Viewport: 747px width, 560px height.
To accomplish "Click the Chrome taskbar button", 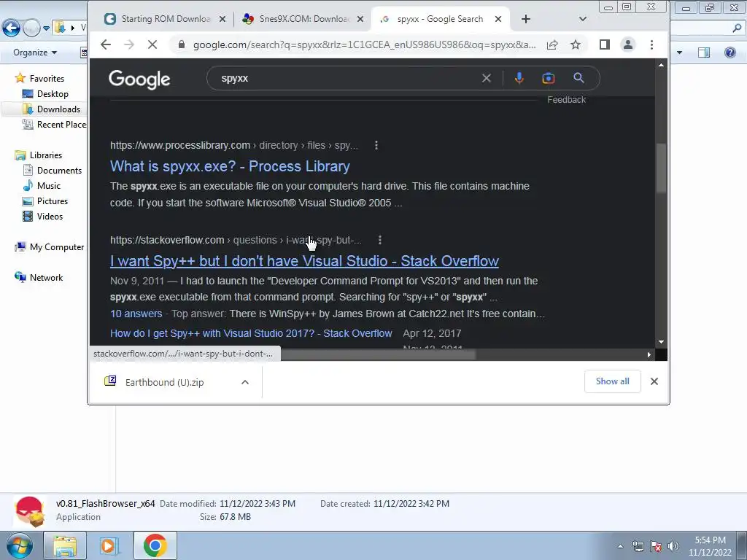I will (155, 545).
